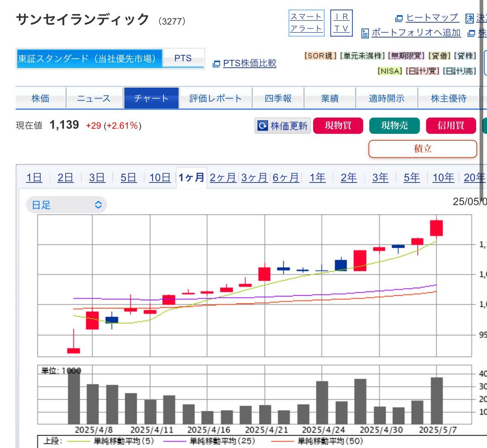This screenshot has height=448, width=487.
Task: Set chart range to 6ヶ月
Action: [x=286, y=178]
